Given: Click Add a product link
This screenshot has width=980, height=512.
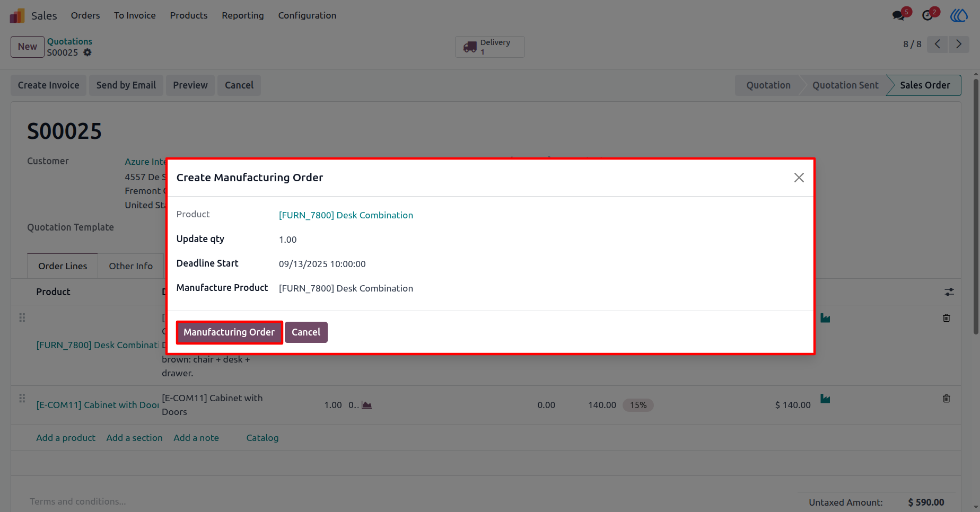Looking at the screenshot, I should pos(66,438).
